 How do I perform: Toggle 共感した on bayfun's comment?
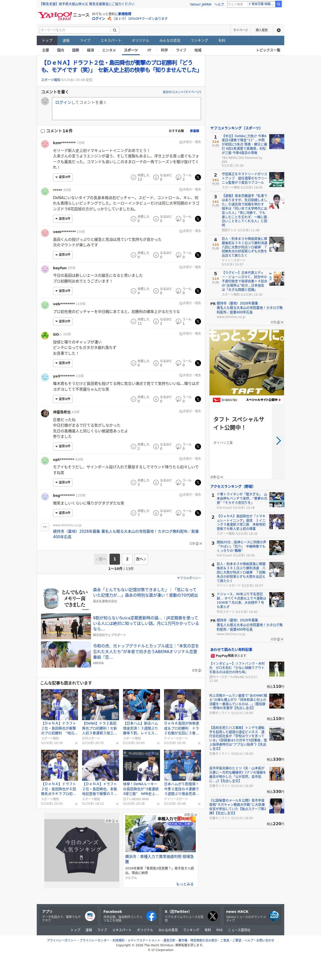click(133, 291)
